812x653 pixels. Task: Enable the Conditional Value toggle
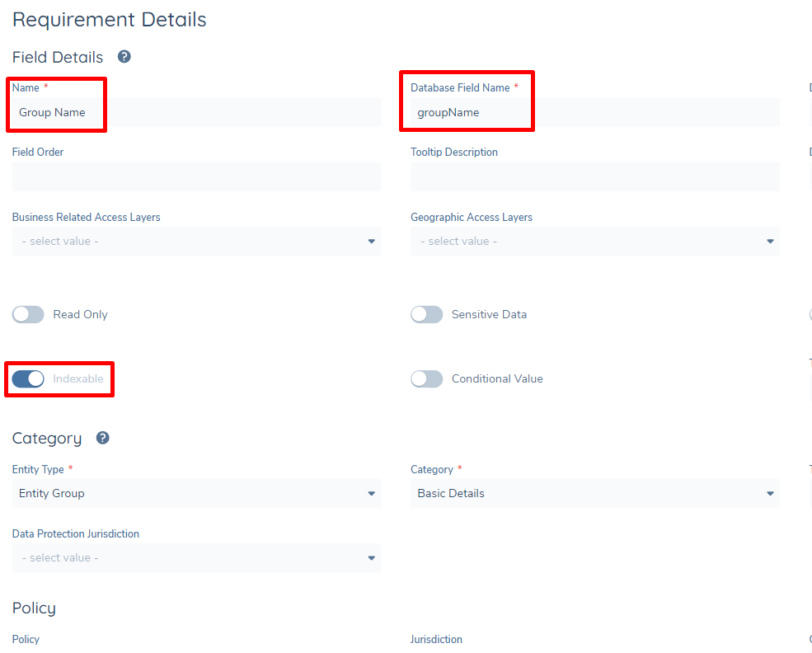click(x=426, y=378)
